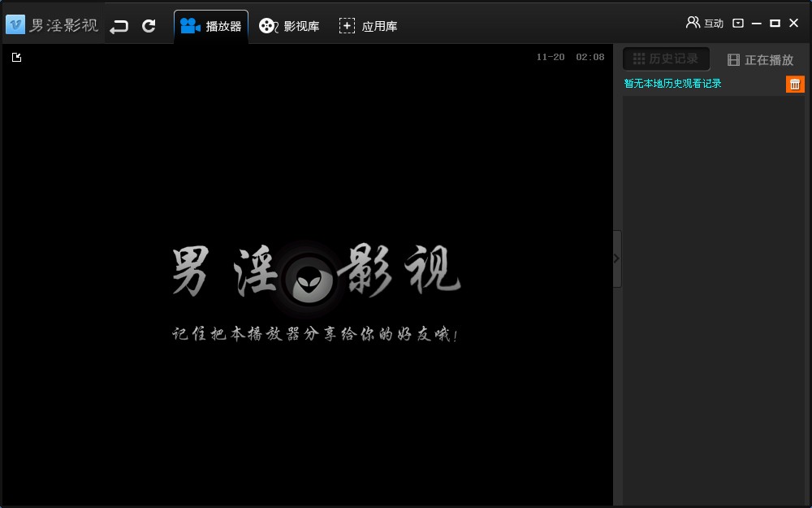Click the blue V app logo icon
The height and width of the screenshot is (508, 812).
pos(15,25)
